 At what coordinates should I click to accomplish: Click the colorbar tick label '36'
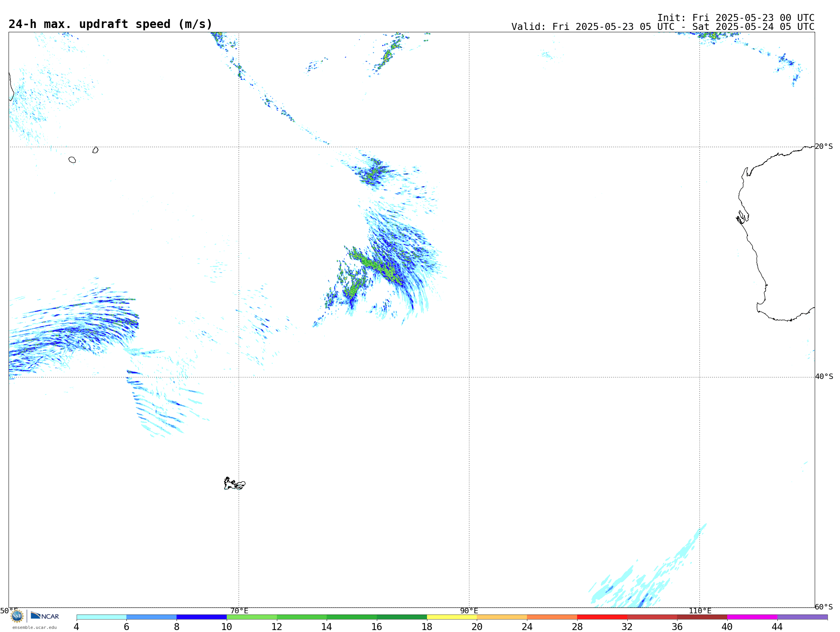(x=677, y=627)
